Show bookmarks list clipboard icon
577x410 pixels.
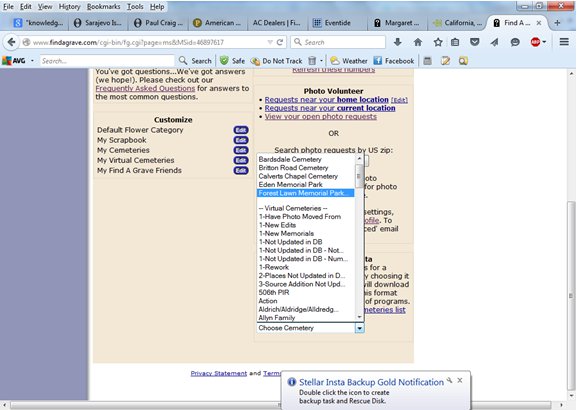click(455, 42)
